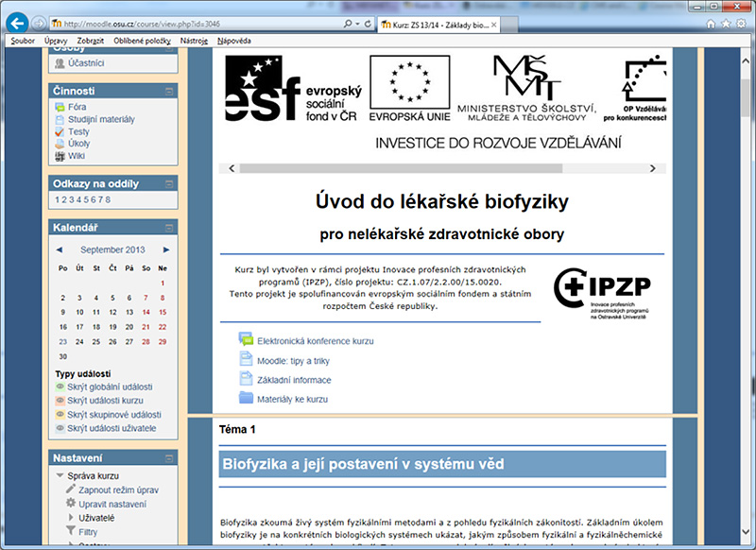Viewport: 756px width, 550px height.
Task: Toggle Skrýt události uživatele eye icon
Action: (x=60, y=428)
